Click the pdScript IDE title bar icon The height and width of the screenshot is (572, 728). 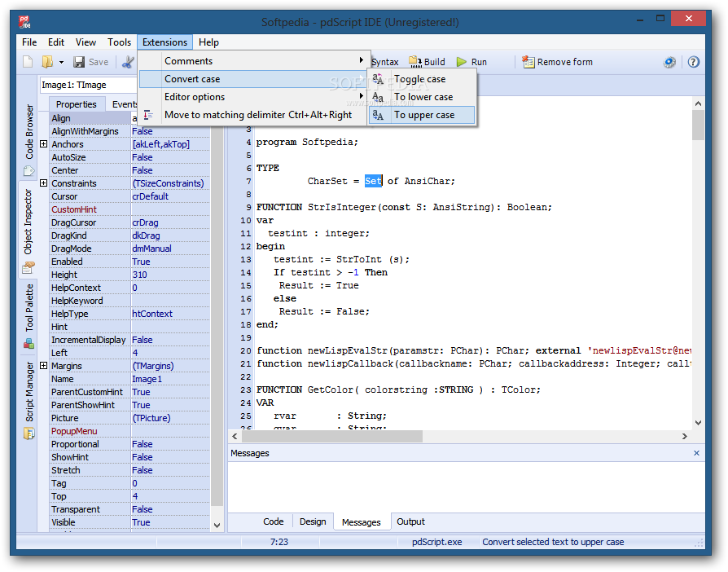(x=24, y=22)
